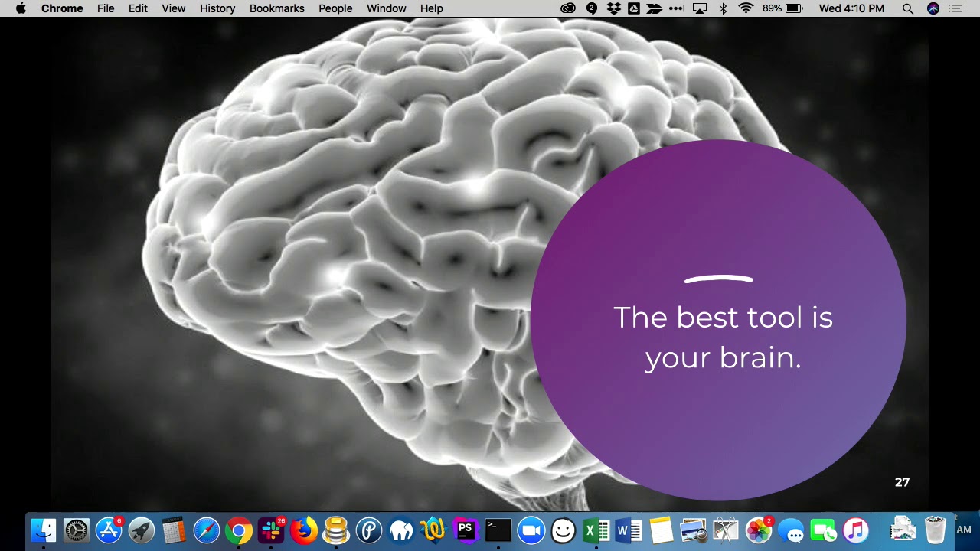The image size is (980, 551).
Task: Open the History menu
Action: pos(217,8)
